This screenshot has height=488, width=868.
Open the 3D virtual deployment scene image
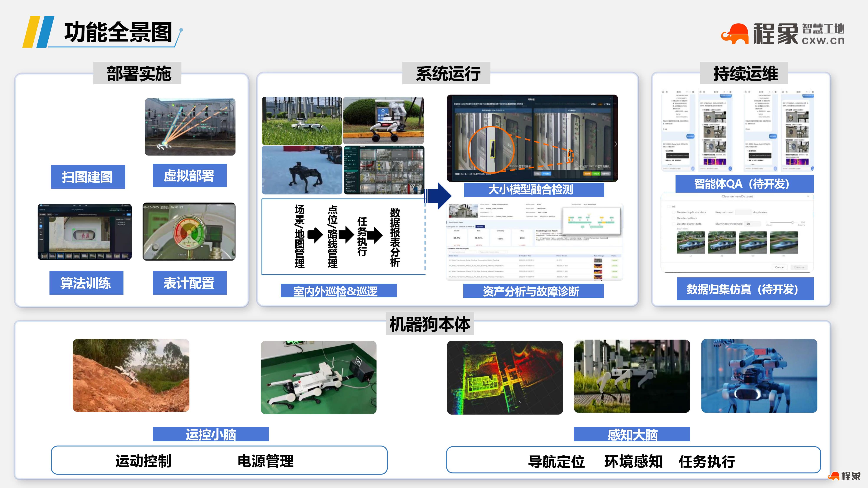click(x=190, y=127)
